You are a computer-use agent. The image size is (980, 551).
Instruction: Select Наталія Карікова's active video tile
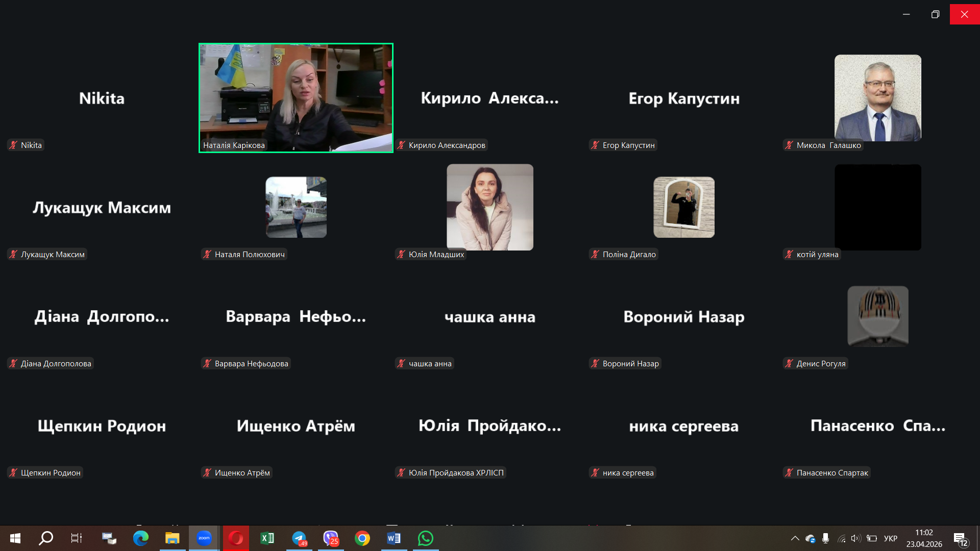296,97
